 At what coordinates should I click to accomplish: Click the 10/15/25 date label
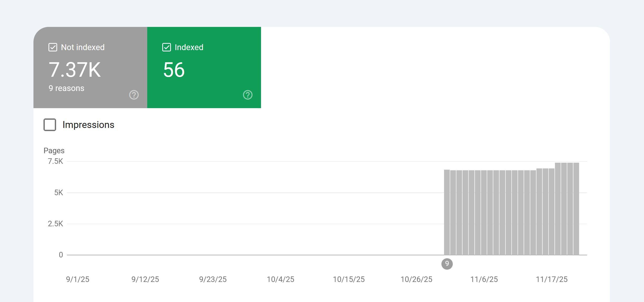349,279
